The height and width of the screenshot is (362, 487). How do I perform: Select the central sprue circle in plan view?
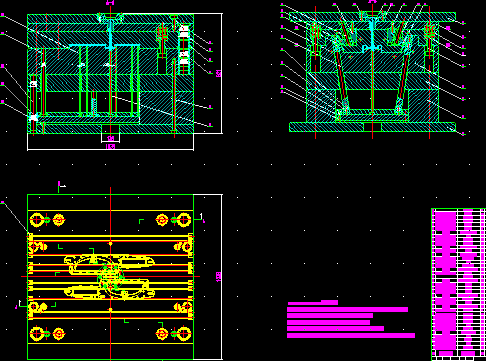click(x=110, y=276)
